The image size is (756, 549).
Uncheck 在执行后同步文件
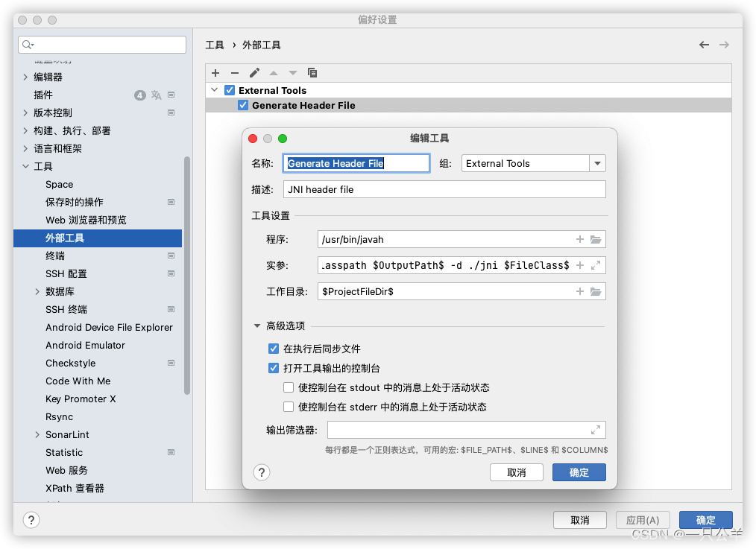pos(274,348)
